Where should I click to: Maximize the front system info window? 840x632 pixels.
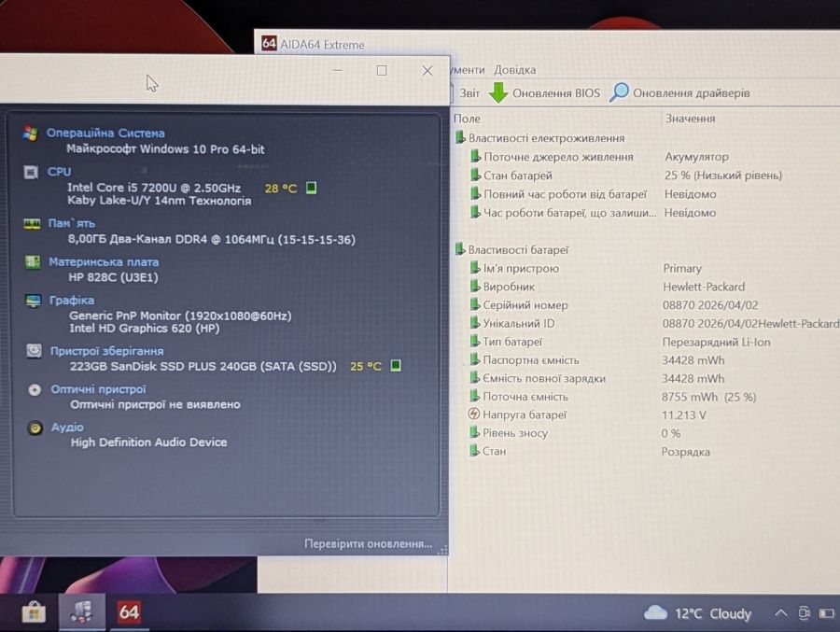[x=382, y=70]
